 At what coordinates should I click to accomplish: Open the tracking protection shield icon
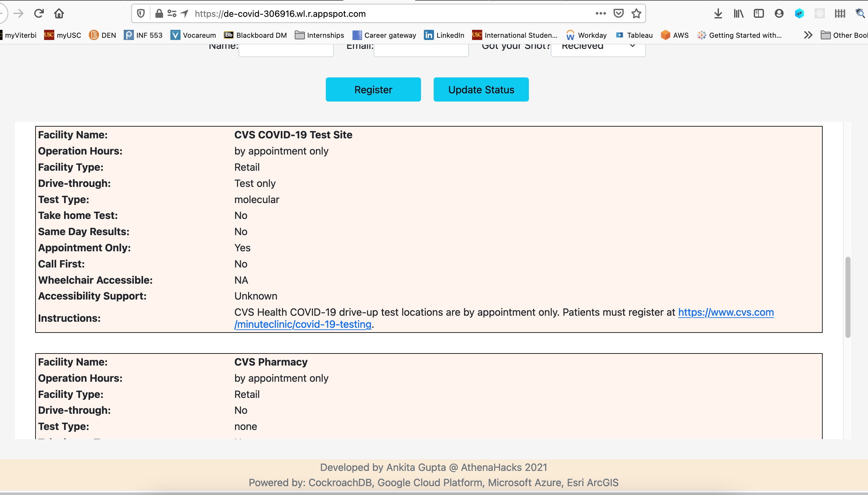(x=141, y=14)
